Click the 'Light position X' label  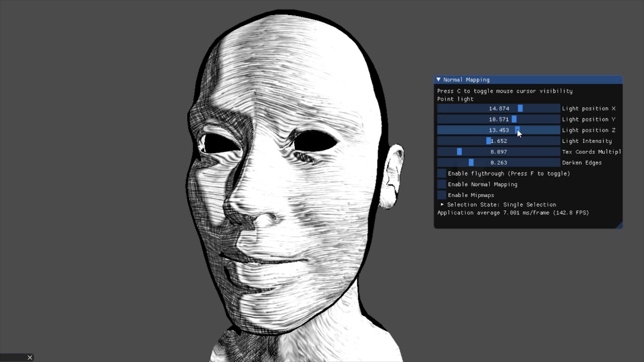[x=589, y=109]
